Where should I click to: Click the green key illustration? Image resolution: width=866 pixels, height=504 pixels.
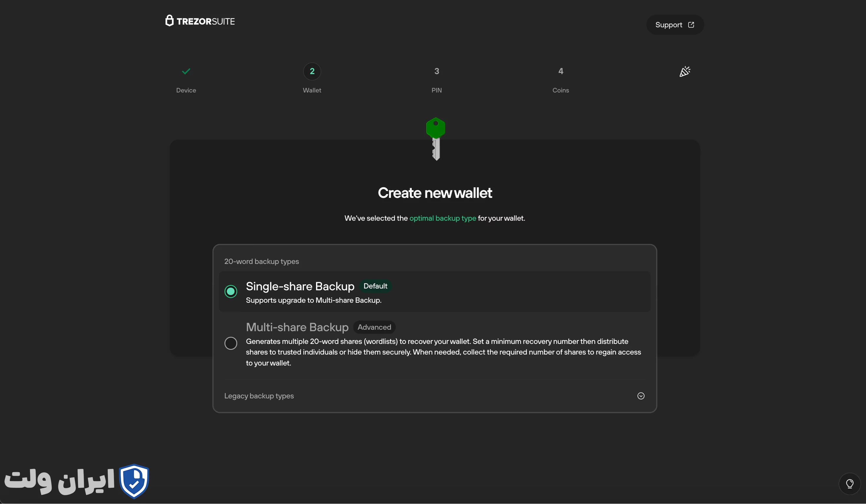436,139
